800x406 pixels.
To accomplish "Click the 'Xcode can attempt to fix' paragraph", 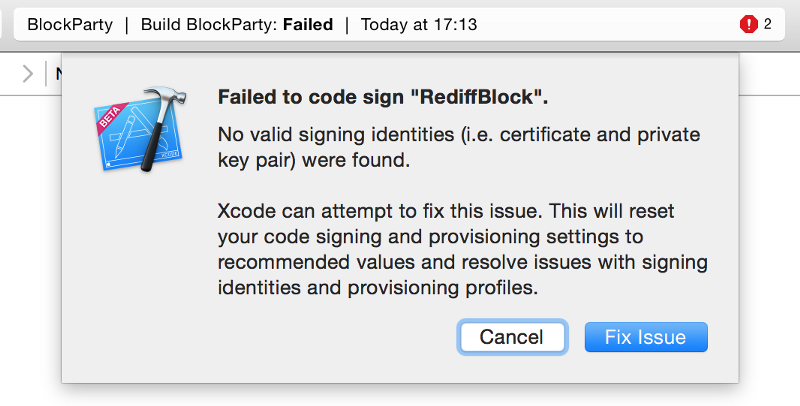I will point(462,249).
